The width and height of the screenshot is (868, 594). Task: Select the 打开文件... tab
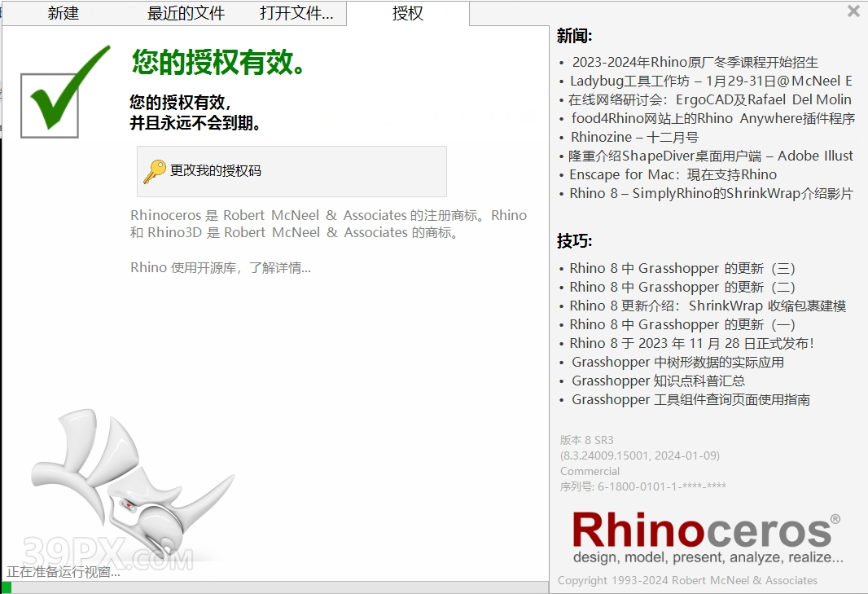296,13
